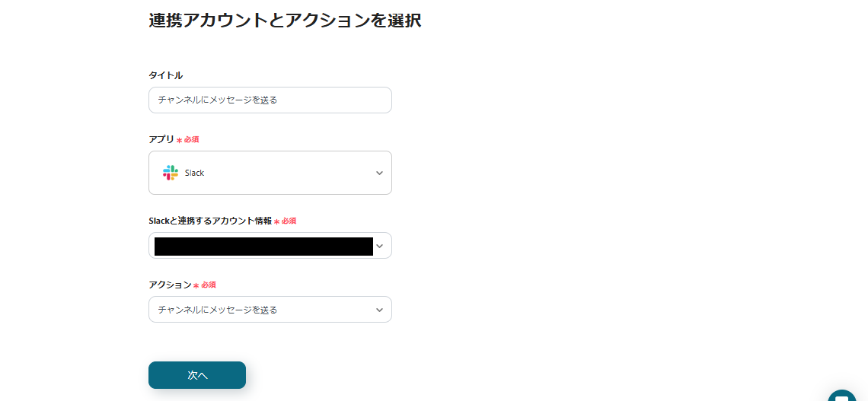Click the タイトル field label
The width and height of the screenshot is (868, 401).
click(165, 75)
